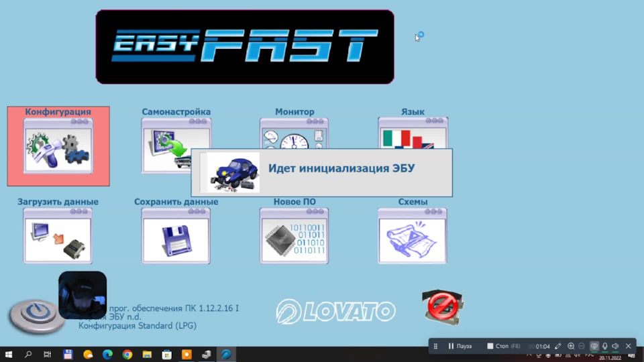
Task: Open Windows taskbar search
Action: [x=28, y=354]
